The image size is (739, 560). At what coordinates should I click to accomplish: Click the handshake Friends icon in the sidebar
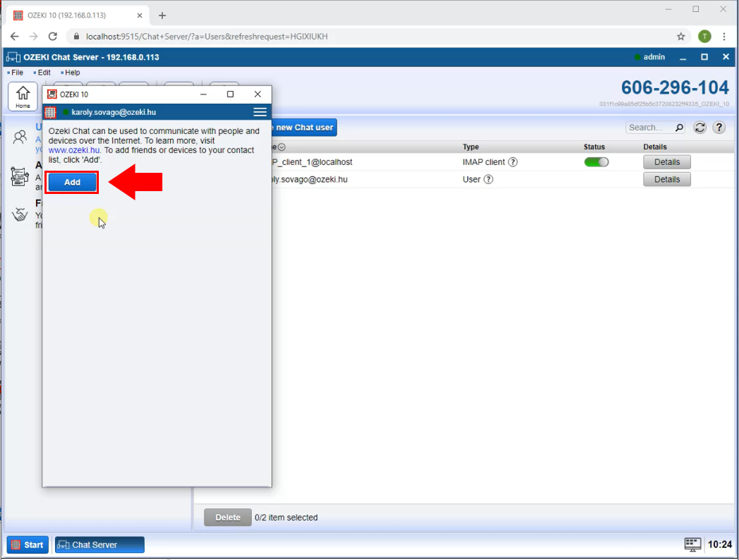(20, 214)
